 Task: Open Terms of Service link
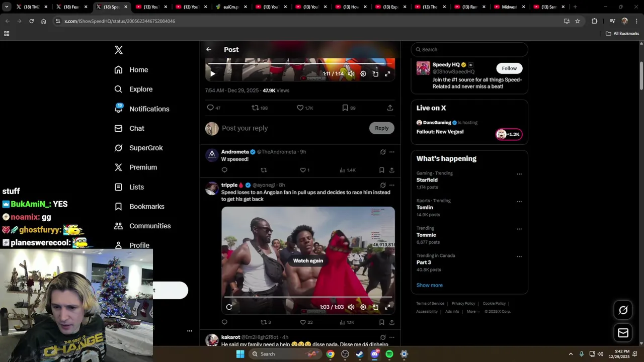[430, 304]
